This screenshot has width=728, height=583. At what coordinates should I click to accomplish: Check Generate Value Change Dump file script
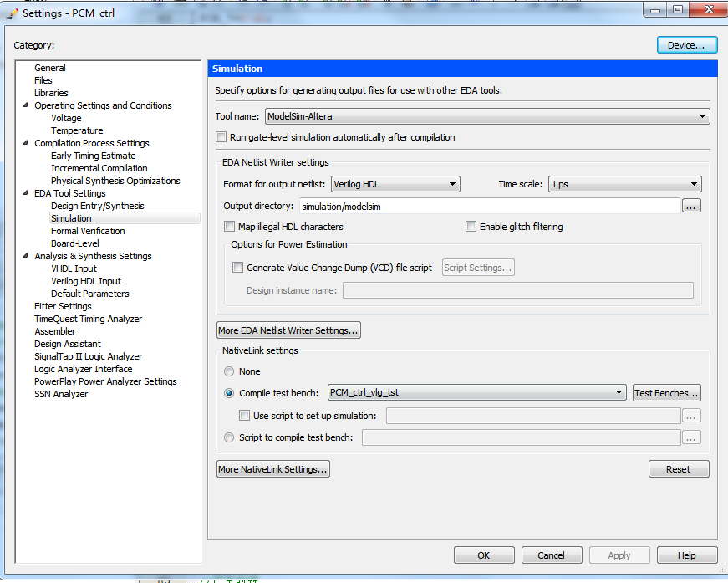(x=237, y=268)
